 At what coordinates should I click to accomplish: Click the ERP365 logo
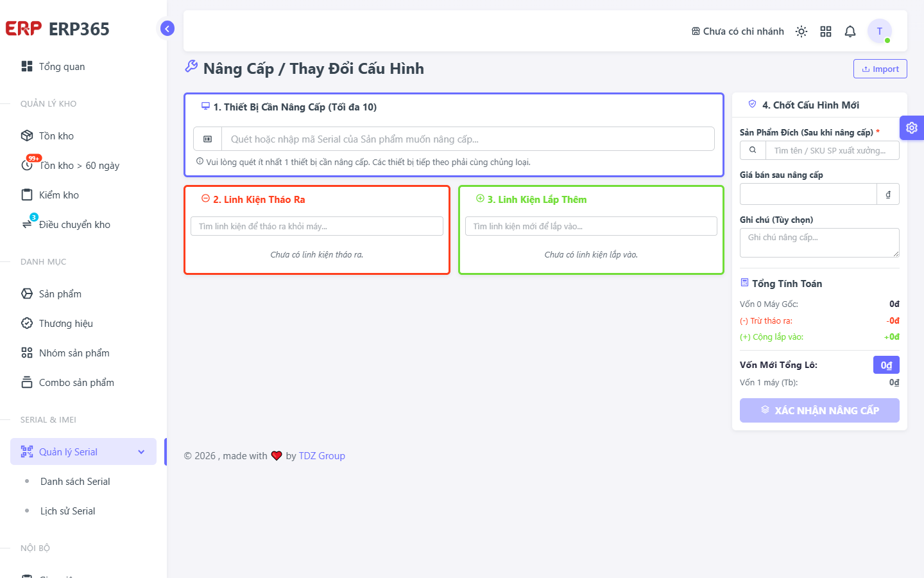pyautogui.click(x=57, y=29)
